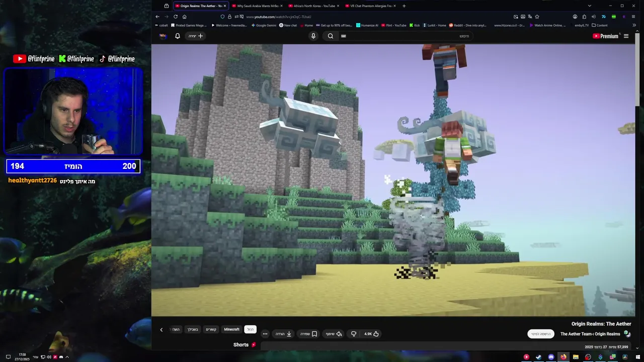The width and height of the screenshot is (644, 362).
Task: Click the YouTube Create plus button
Action: click(x=196, y=36)
